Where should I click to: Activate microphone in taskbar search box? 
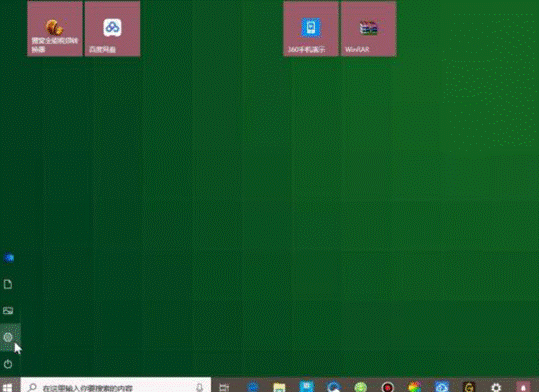pos(199,388)
